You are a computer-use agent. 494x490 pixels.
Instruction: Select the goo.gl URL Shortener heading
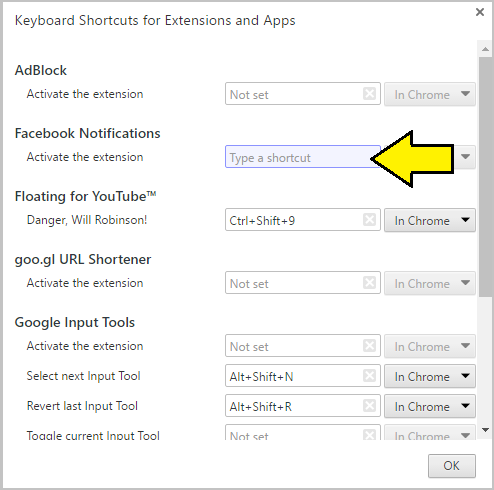[83, 259]
